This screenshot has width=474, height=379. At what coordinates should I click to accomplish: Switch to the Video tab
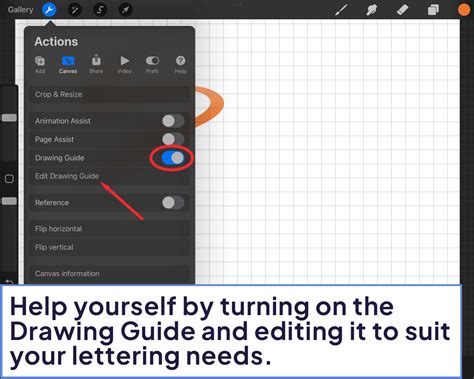pyautogui.click(x=124, y=64)
